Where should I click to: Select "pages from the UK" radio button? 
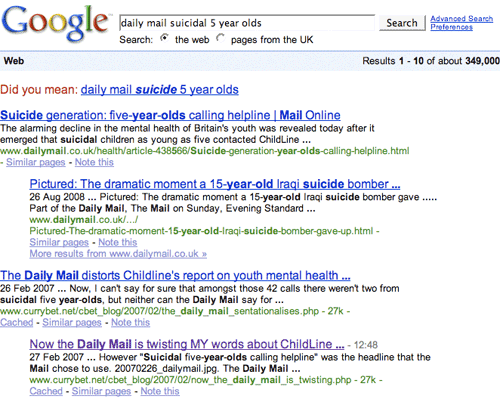[x=220, y=38]
